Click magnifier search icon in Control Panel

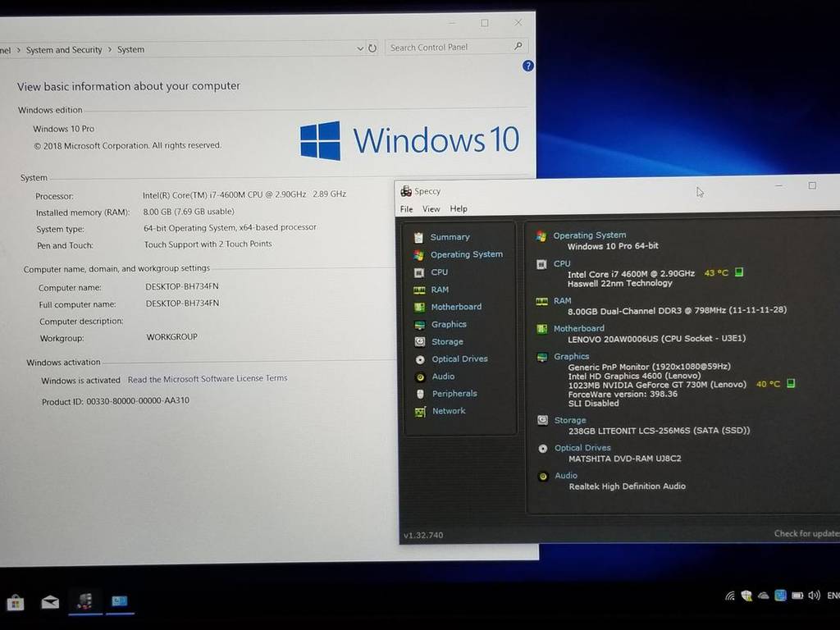point(518,46)
